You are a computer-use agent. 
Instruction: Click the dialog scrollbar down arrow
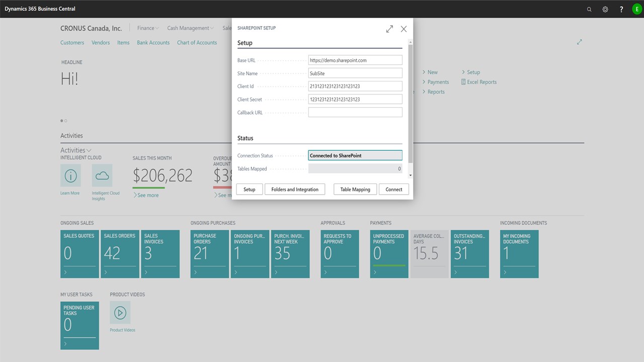coord(411,175)
